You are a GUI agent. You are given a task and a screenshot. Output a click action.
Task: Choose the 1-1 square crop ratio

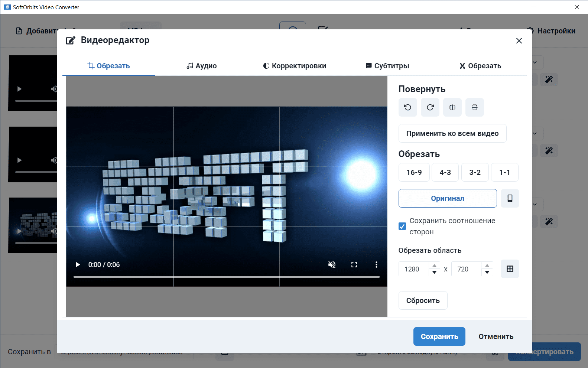tap(505, 172)
